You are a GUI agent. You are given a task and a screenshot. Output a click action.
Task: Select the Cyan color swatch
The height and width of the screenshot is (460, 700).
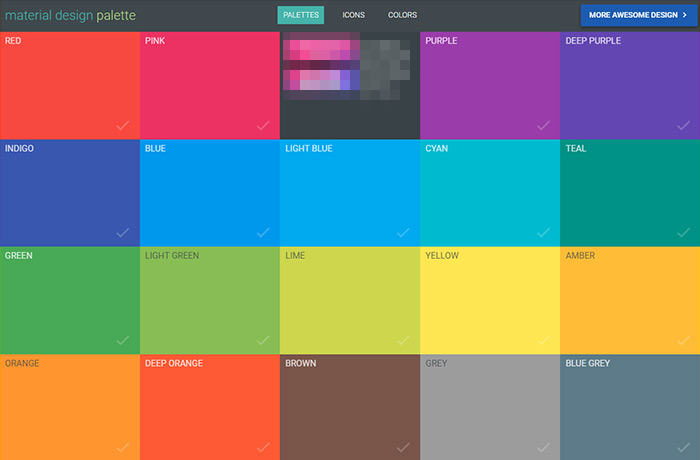(490, 193)
